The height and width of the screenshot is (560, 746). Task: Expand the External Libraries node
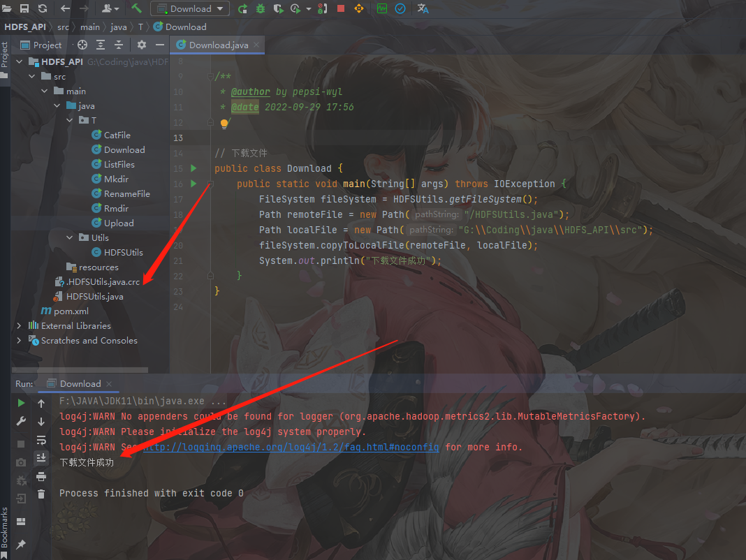pos(19,325)
